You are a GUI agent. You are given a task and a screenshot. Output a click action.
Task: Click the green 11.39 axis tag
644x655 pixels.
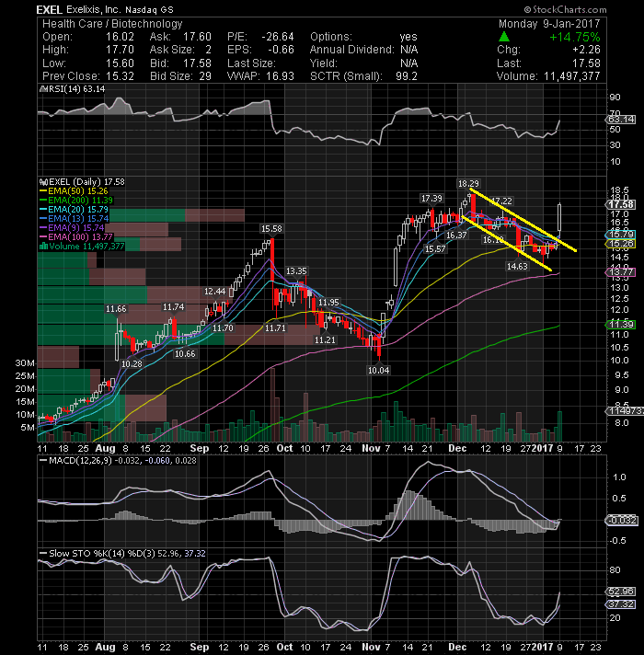pyautogui.click(x=621, y=325)
